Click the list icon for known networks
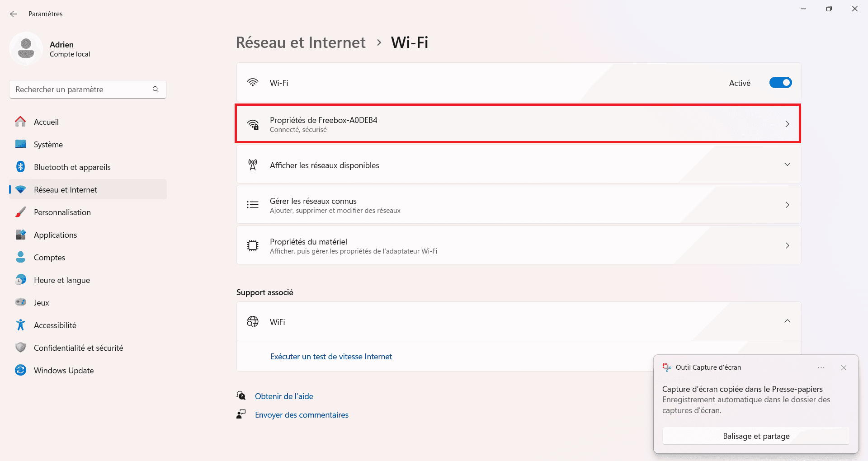The height and width of the screenshot is (461, 868). (x=253, y=205)
